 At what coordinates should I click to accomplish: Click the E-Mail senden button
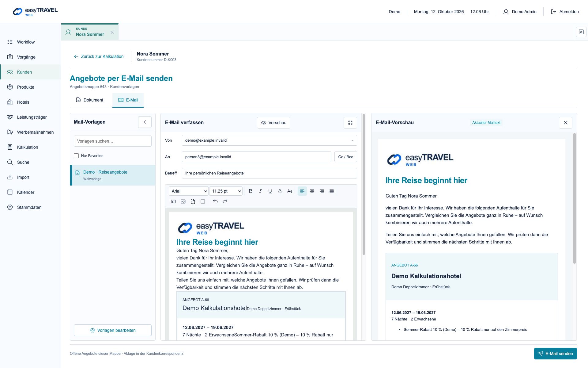click(x=556, y=354)
